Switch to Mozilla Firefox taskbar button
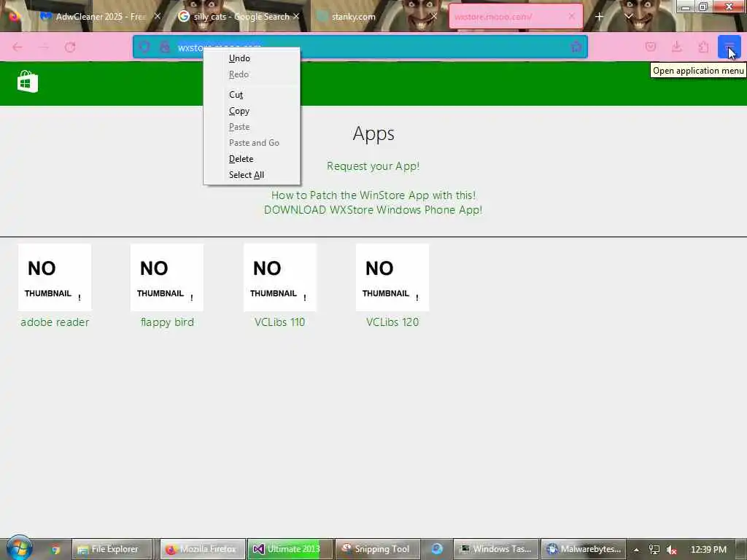 203,550
